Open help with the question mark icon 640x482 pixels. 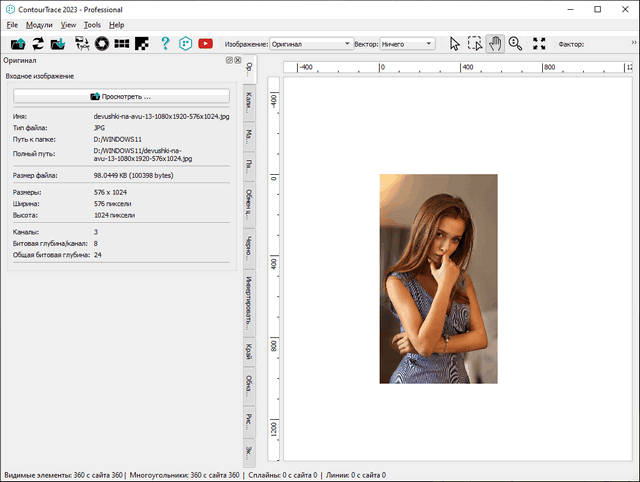click(165, 44)
